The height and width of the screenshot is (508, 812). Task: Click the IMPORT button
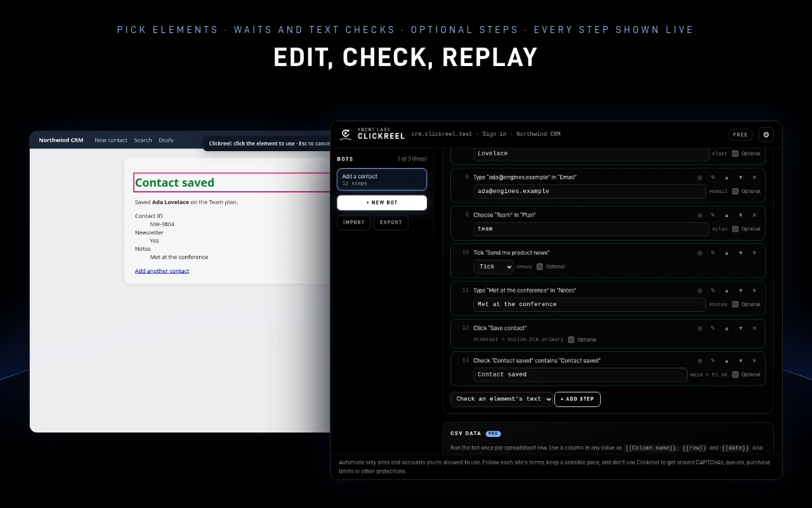coord(354,222)
